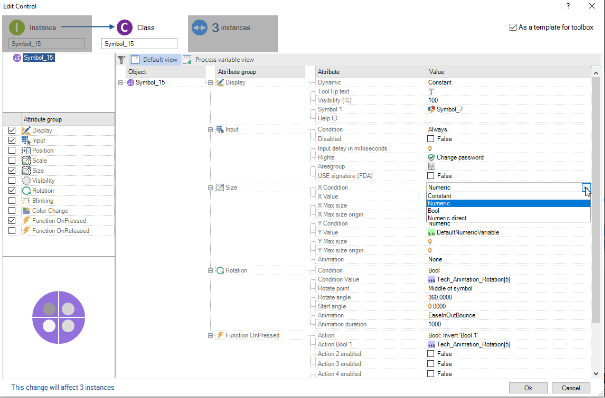Click the blue 3 instances arrows icon
Image resolution: width=605 pixels, height=398 pixels.
pyautogui.click(x=199, y=28)
